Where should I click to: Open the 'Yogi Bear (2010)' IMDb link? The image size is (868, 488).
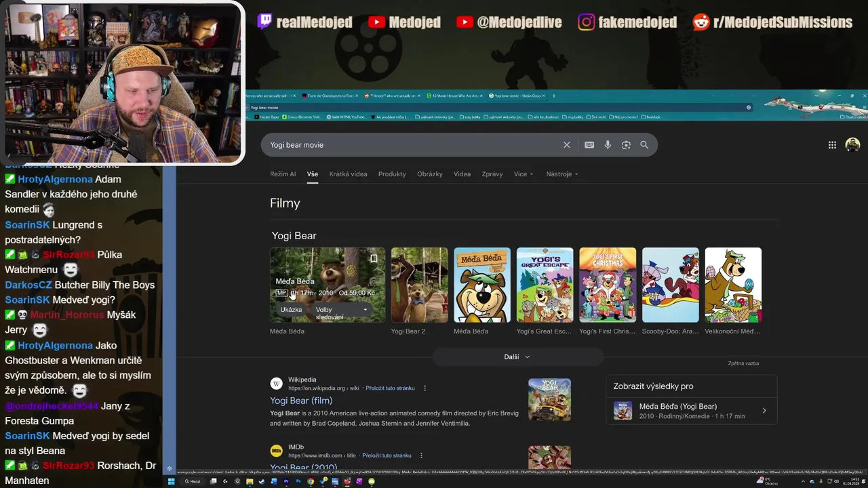pyautogui.click(x=303, y=467)
